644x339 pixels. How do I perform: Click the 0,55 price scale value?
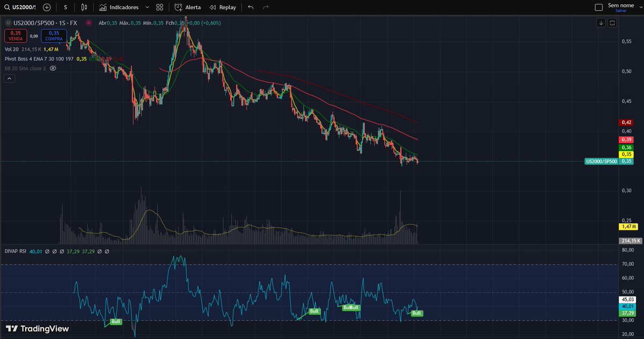pos(626,41)
